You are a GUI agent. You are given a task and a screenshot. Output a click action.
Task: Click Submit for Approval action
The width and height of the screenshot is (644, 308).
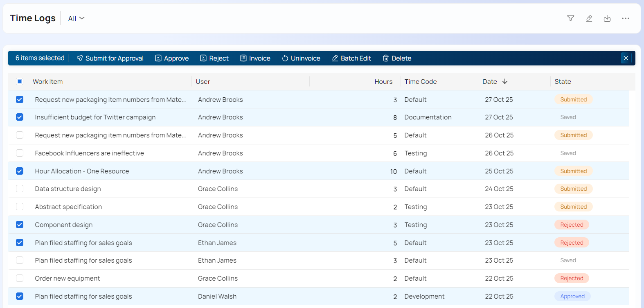click(x=110, y=58)
